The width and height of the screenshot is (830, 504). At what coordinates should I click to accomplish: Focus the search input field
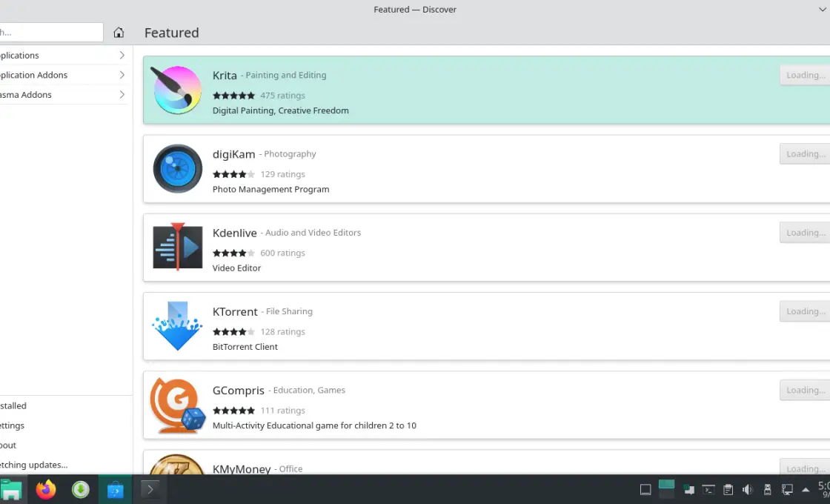pyautogui.click(x=51, y=33)
